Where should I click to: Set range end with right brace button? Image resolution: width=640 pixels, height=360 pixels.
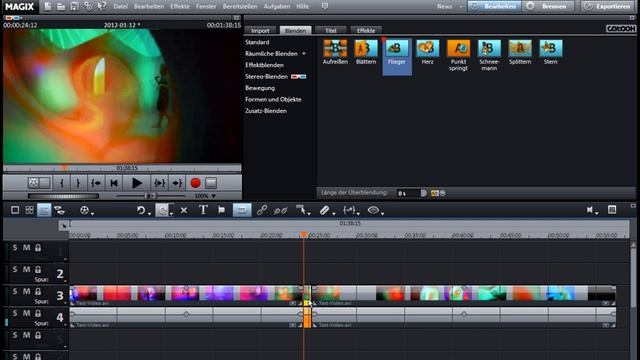point(78,183)
